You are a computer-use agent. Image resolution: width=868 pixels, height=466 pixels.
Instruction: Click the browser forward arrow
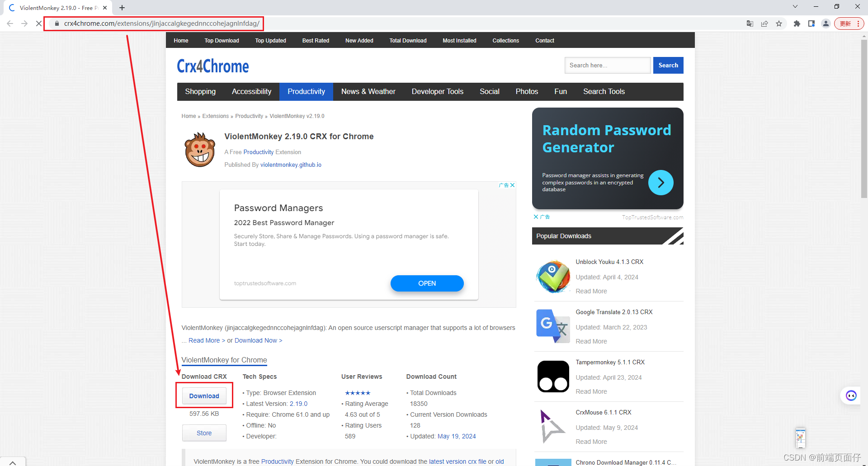tap(24, 24)
